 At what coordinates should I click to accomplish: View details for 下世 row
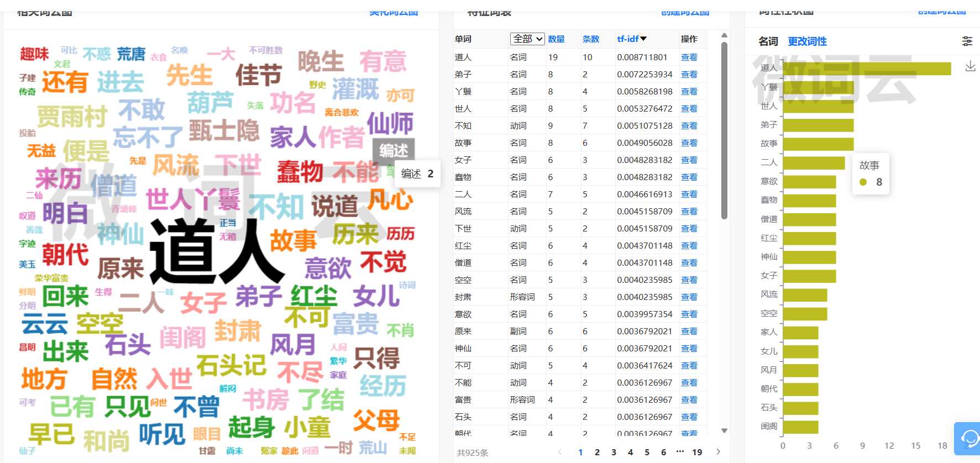pyautogui.click(x=689, y=228)
